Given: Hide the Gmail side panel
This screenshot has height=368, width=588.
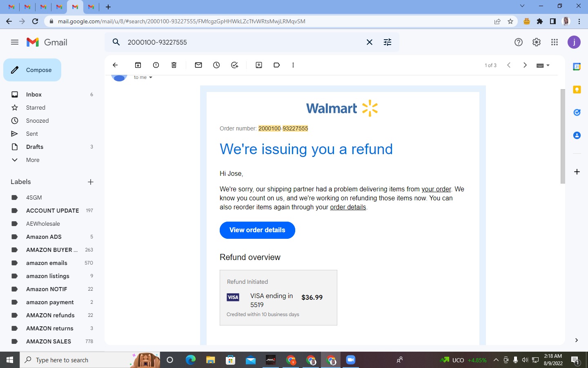Looking at the screenshot, I should pos(577,340).
